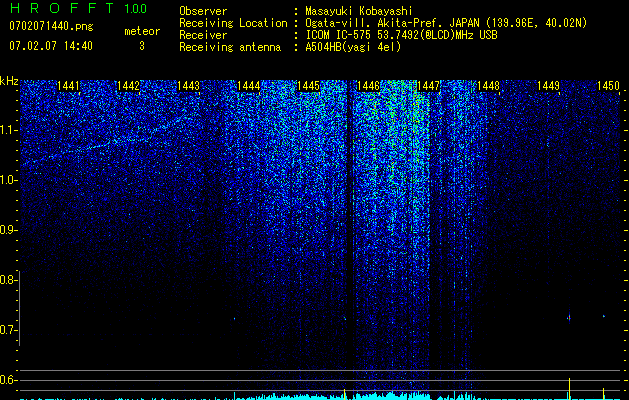Click the date stamp 07.02.07 14:40
Viewport: 629px width, 400px height.
pyautogui.click(x=51, y=46)
